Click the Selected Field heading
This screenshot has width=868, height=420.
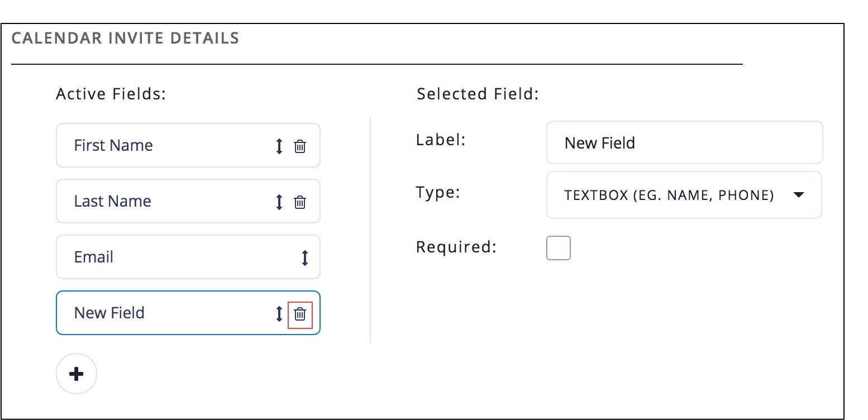pyautogui.click(x=478, y=94)
